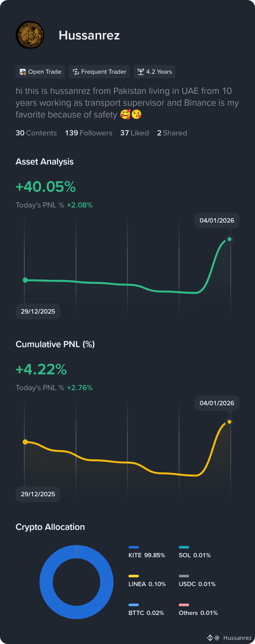This screenshot has height=644, width=255.
Task: Open the Bitcoin profile avatar
Action: 30,35
